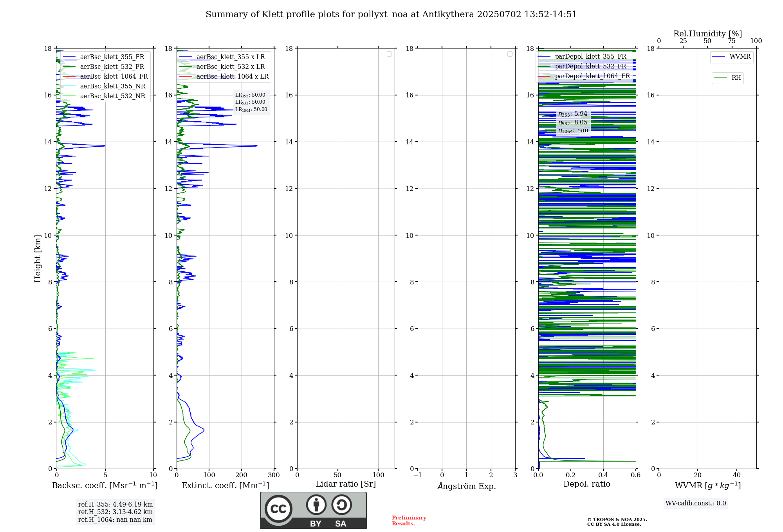The width and height of the screenshot is (783, 532).
Task: Click the LR355: 50.00 annotation
Action: (x=250, y=95)
